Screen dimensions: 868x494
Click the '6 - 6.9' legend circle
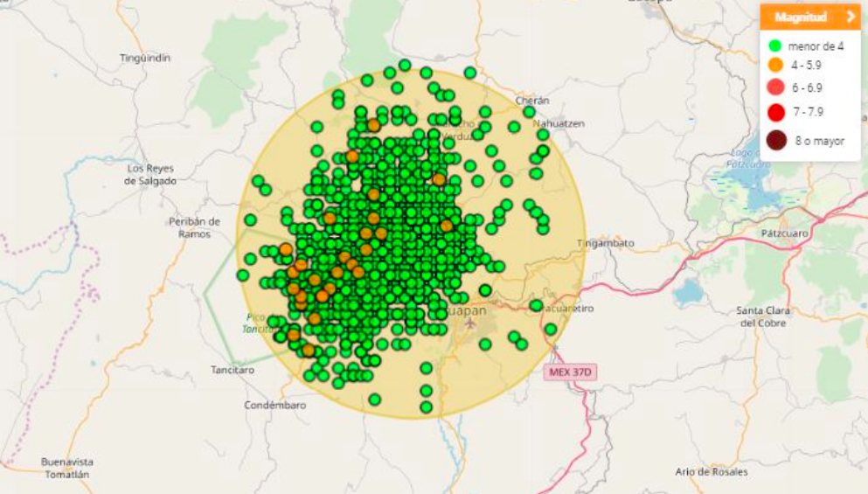774,87
